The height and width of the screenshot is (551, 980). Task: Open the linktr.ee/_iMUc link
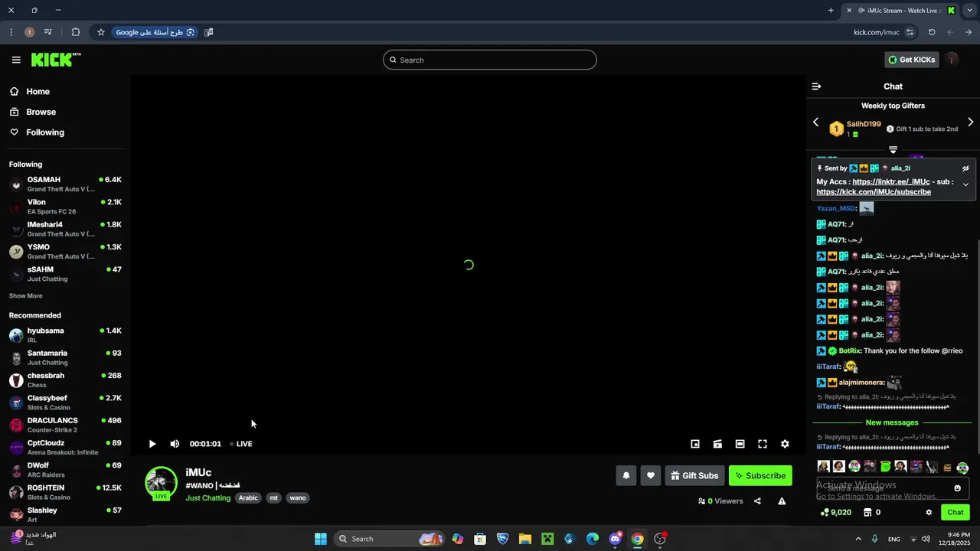pos(890,182)
